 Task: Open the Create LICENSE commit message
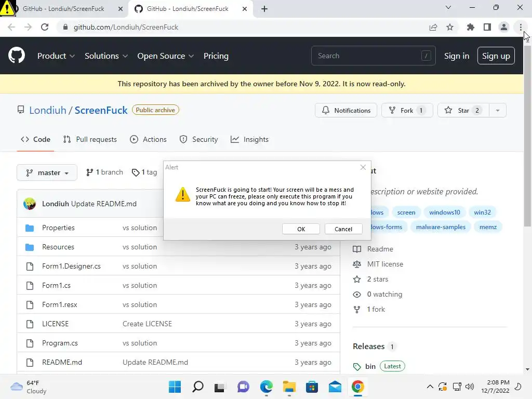147,324
